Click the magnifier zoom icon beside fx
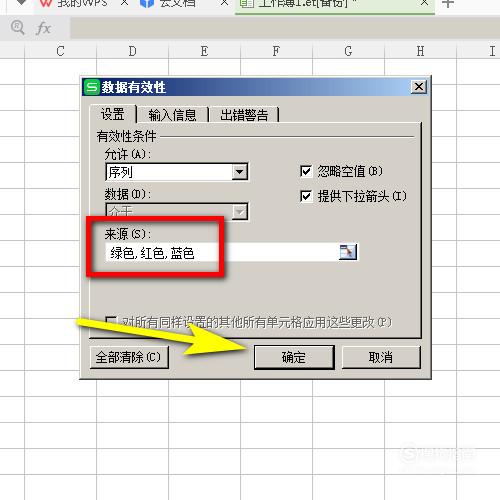500x500 pixels. click(17, 27)
